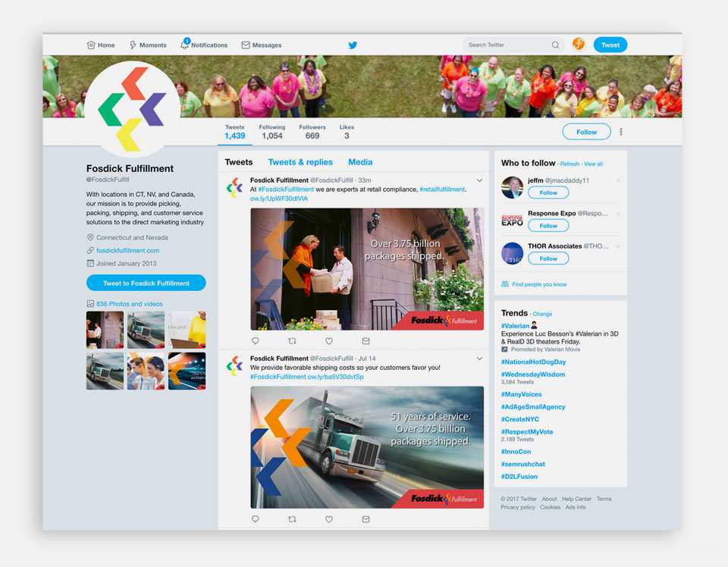
Task: Follow Fosdick Fulfillment from the profile header
Action: pyautogui.click(x=586, y=132)
